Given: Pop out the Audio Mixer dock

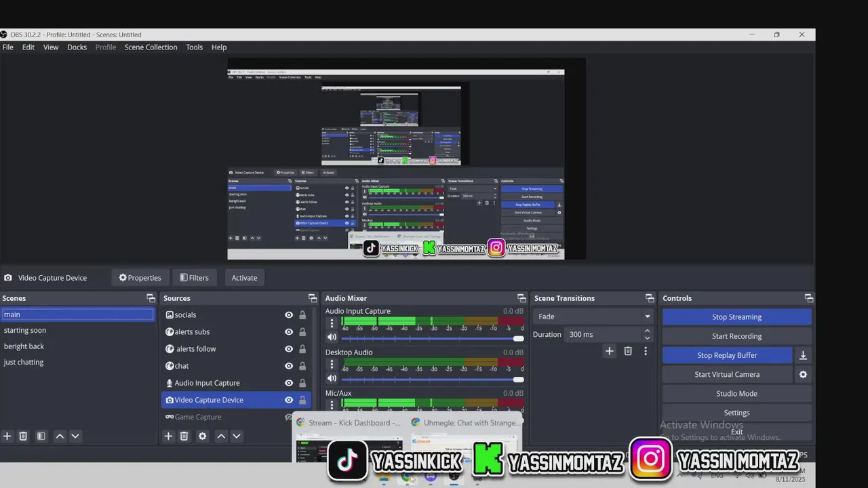Looking at the screenshot, I should (x=521, y=298).
